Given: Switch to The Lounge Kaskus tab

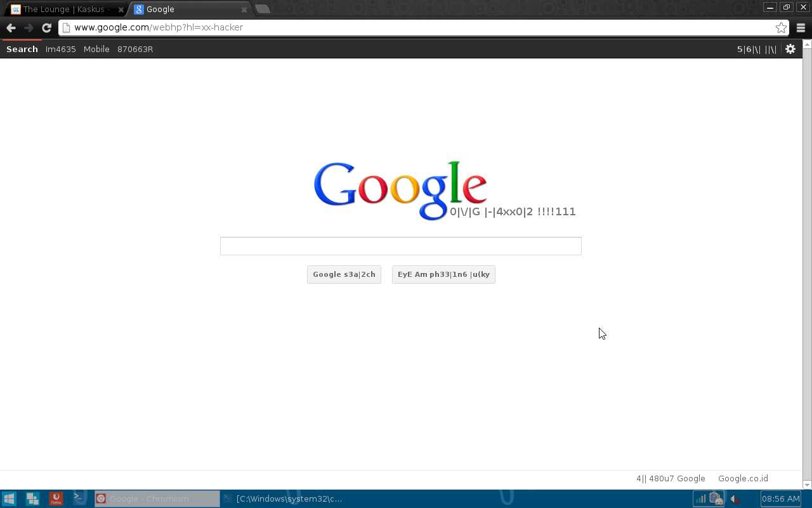Looking at the screenshot, I should click(67, 10).
